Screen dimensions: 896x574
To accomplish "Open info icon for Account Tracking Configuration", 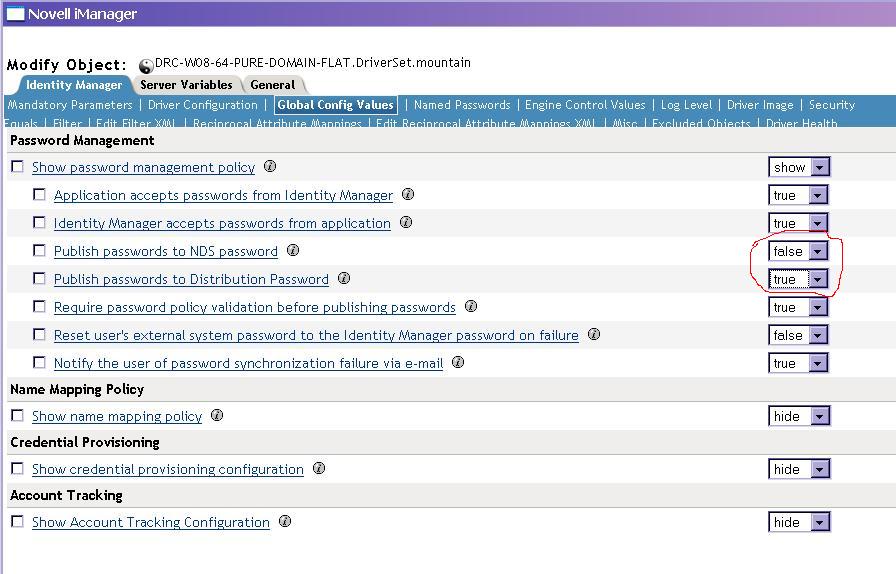I will [x=285, y=521].
